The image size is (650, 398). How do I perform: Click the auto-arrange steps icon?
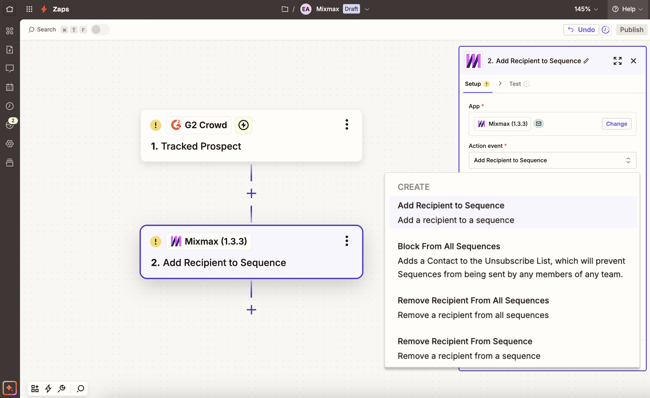[x=35, y=388]
